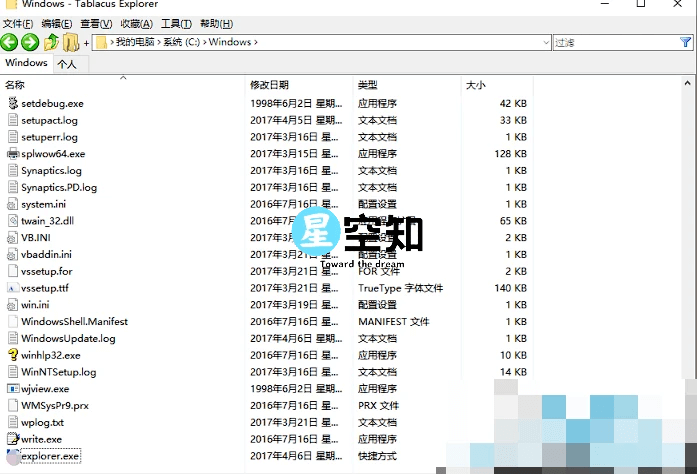
Task: Click 系统 (C:) in the address path
Action: point(181,42)
